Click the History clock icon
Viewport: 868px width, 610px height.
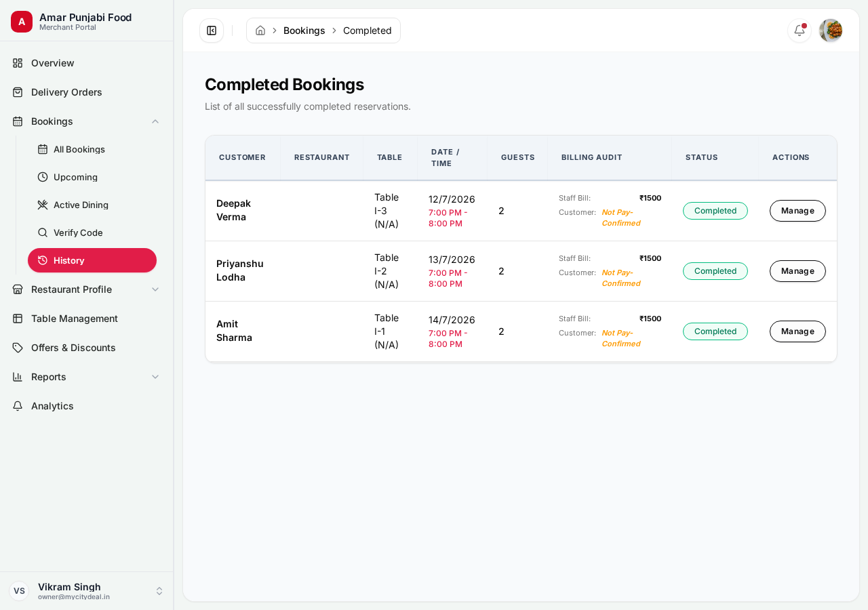coord(43,260)
